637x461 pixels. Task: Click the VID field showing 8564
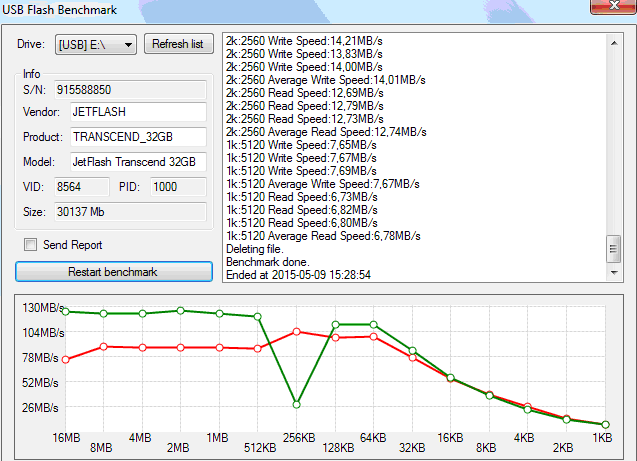tap(97, 186)
